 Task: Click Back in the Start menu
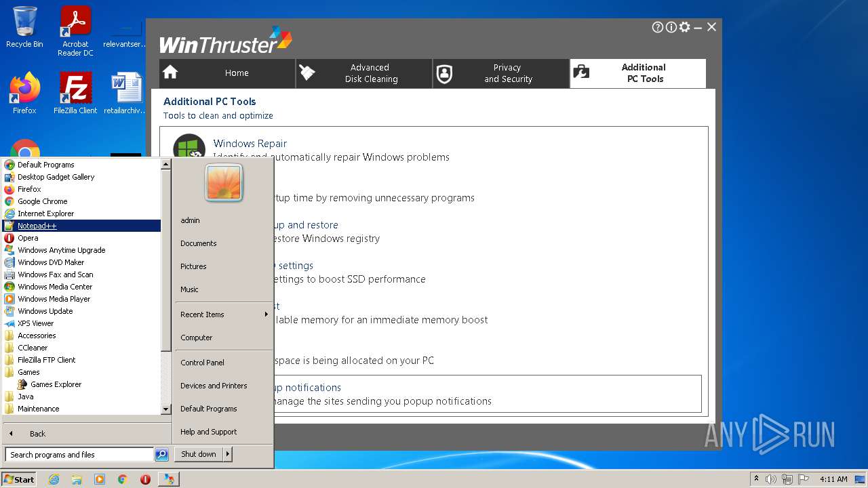(x=37, y=434)
